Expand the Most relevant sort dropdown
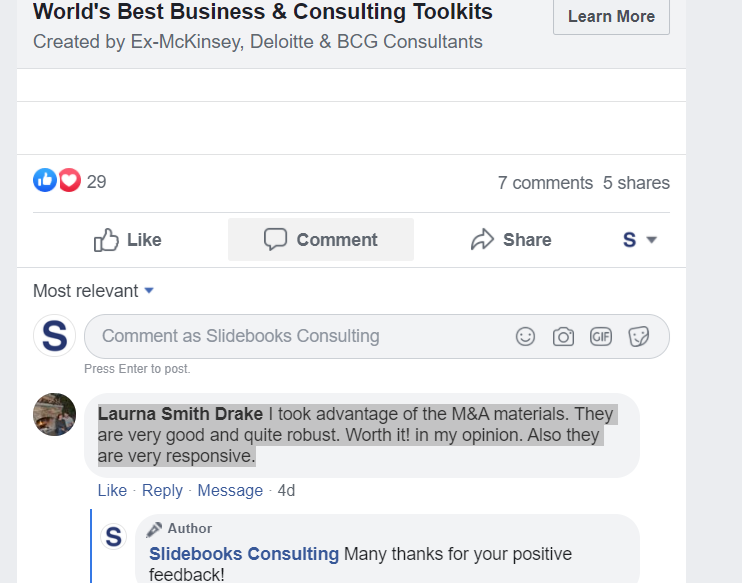Screen dimensions: 742x583 (x=93, y=291)
